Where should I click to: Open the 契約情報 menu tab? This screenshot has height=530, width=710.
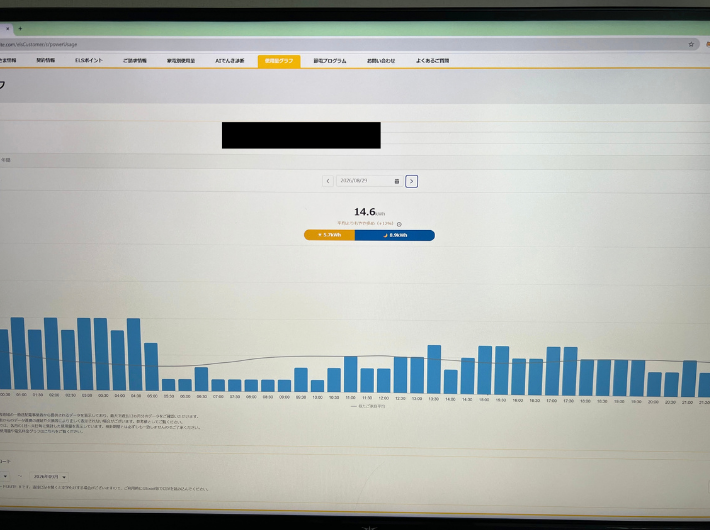(x=46, y=60)
